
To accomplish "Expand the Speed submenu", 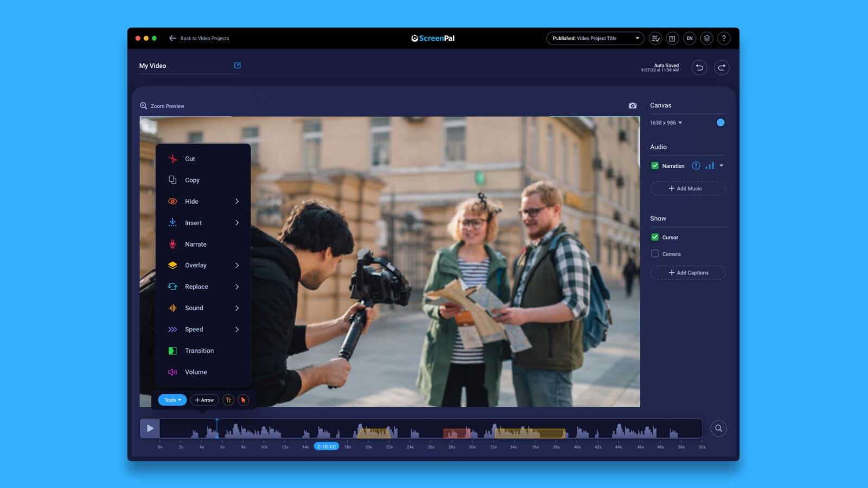I will click(x=194, y=329).
